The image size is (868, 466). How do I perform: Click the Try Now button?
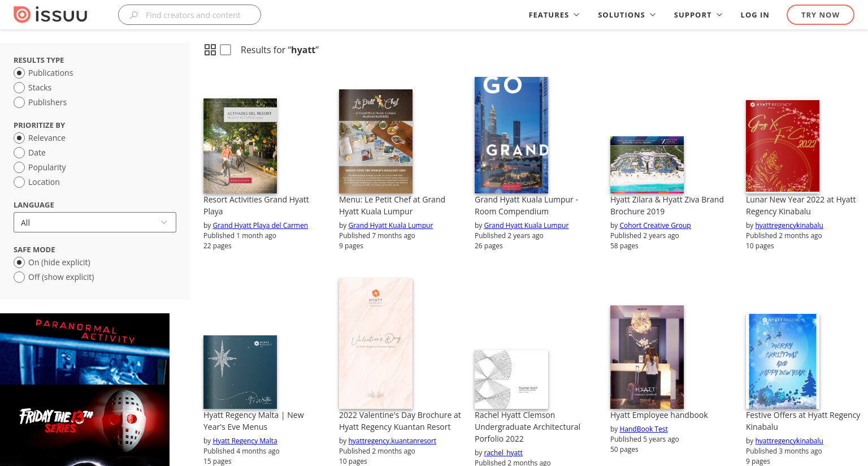[821, 15]
